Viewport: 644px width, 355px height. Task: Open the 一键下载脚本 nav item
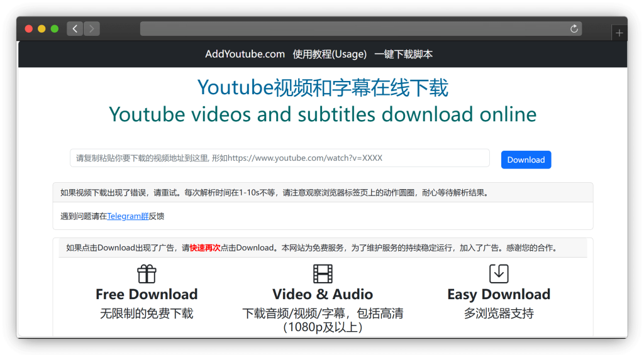click(x=403, y=54)
